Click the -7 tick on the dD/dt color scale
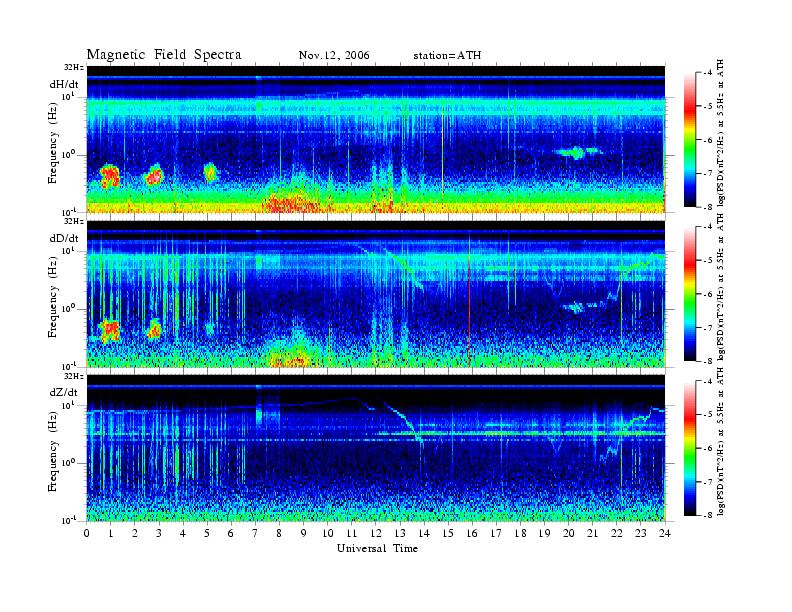The height and width of the screenshot is (612, 792). coord(707,328)
